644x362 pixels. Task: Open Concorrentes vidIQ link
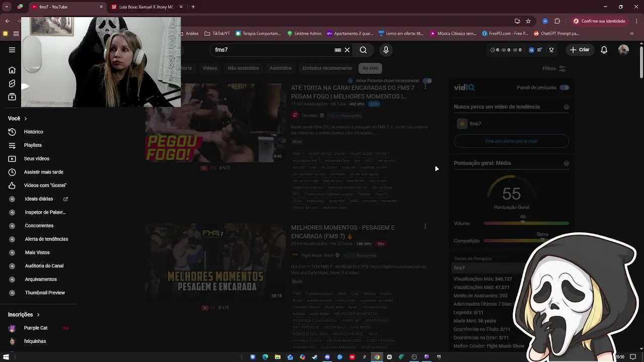[x=39, y=226]
